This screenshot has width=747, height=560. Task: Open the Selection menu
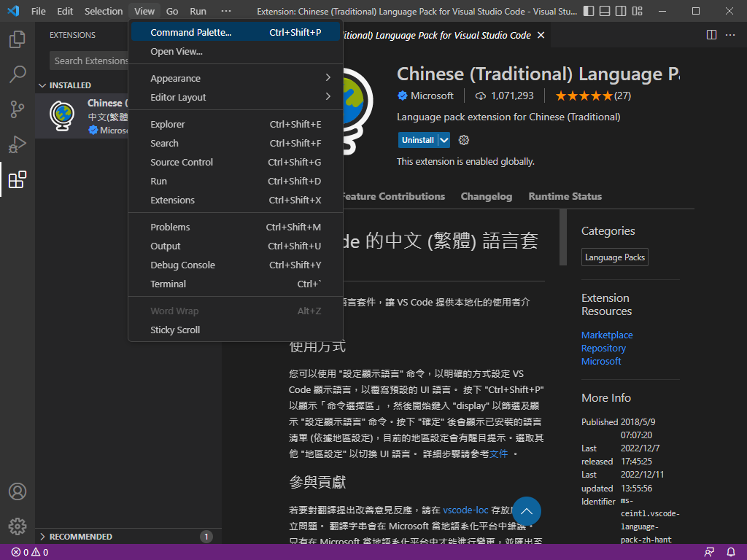point(104,11)
